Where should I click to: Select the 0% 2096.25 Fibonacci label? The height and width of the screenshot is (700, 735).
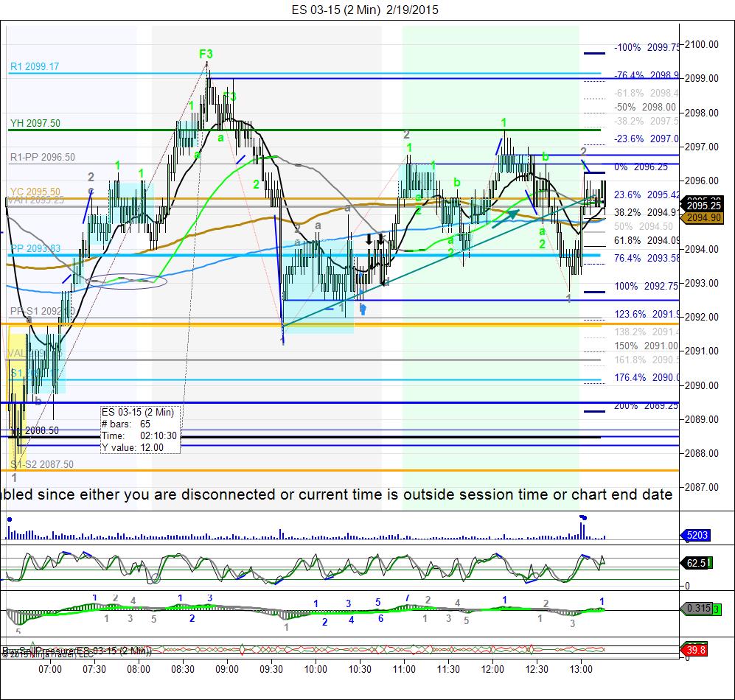(x=641, y=167)
